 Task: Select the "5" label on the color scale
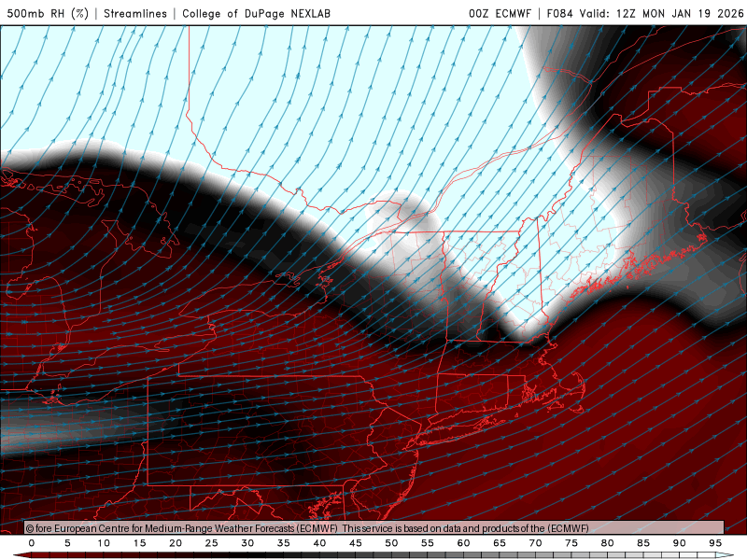click(67, 543)
